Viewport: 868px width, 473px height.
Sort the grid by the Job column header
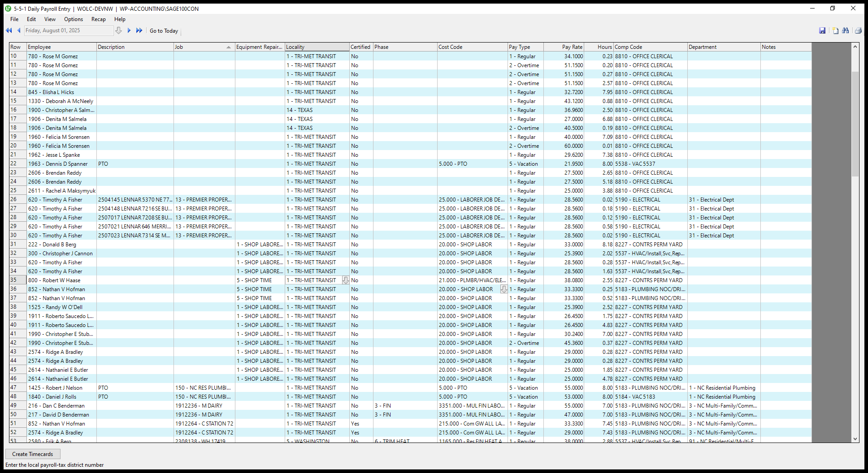(x=204, y=47)
